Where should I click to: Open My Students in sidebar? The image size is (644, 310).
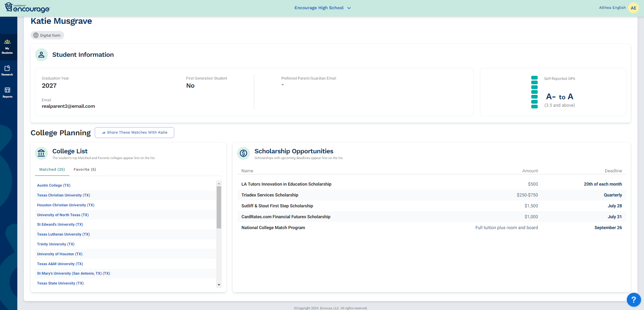7,47
